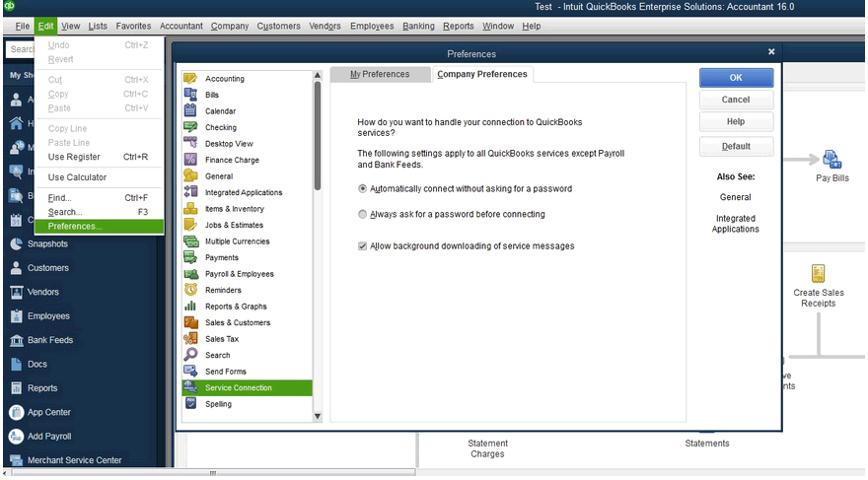Open the Reports menu in menu bar
The width and height of the screenshot is (868, 480).
(x=459, y=26)
